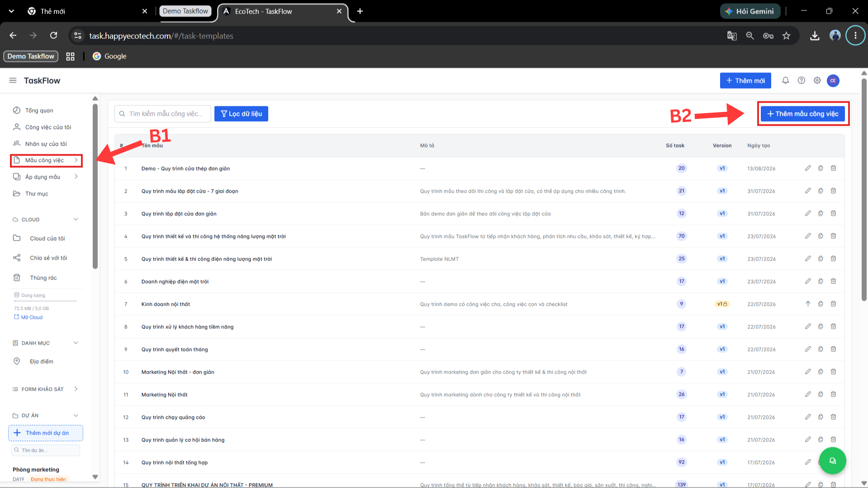This screenshot has height=488, width=868.
Task: Expand the FORM KHẢO SÁT section
Action: pyautogui.click(x=76, y=389)
